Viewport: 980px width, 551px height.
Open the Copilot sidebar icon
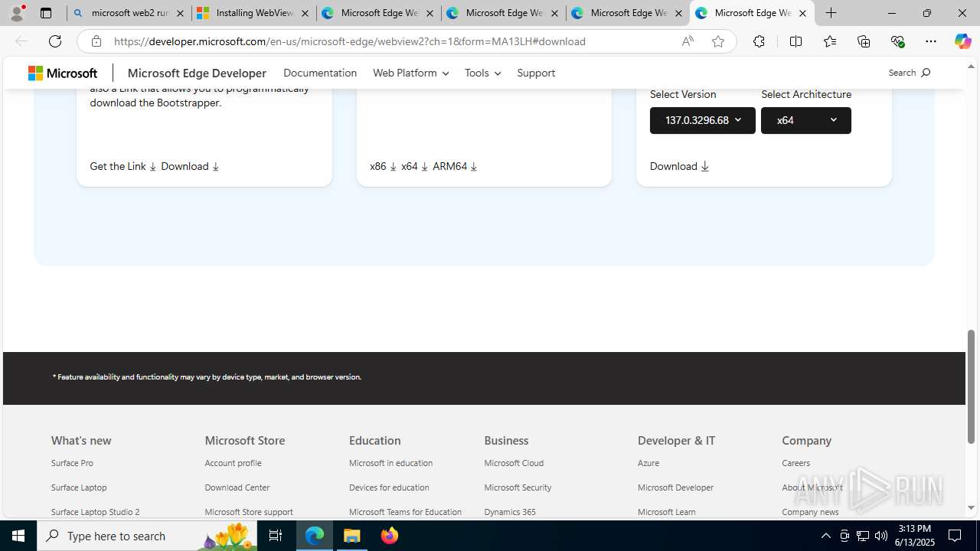[x=962, y=41]
